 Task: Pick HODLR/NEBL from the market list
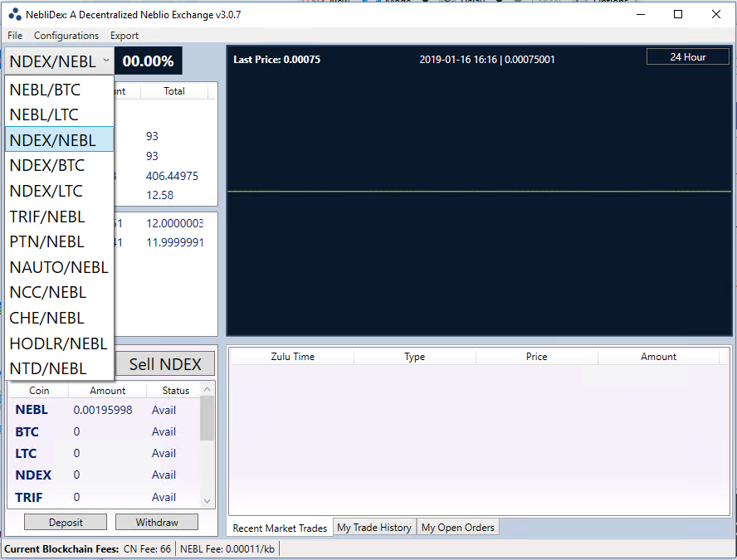59,343
